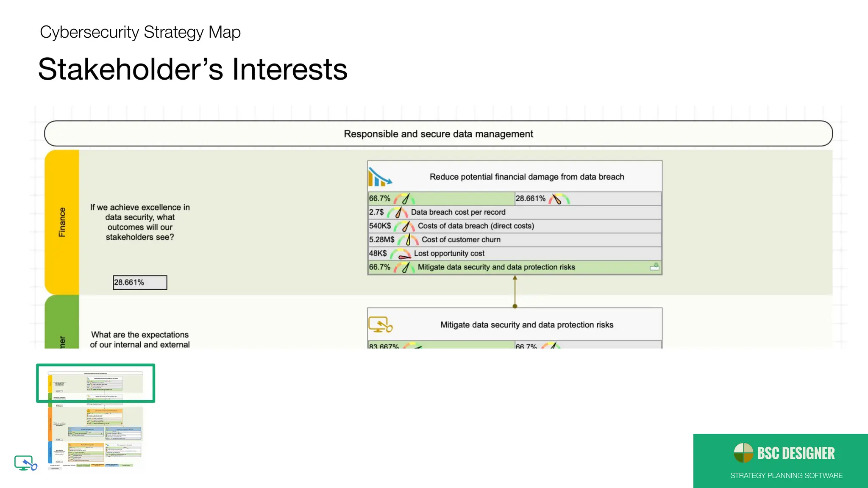Click the 28.661% value box in Finance
Screen dimensions: 868x488
pos(140,283)
